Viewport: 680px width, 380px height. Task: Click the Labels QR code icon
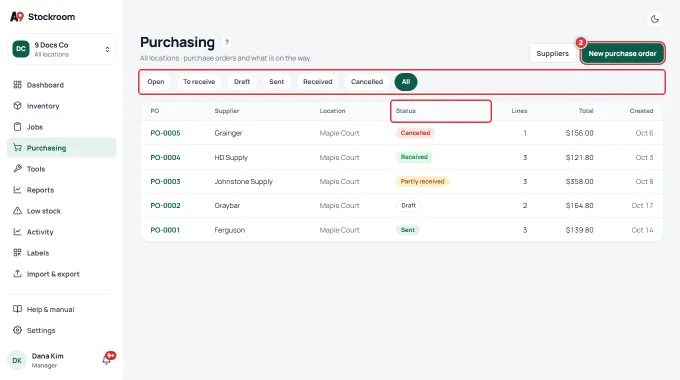pyautogui.click(x=17, y=252)
